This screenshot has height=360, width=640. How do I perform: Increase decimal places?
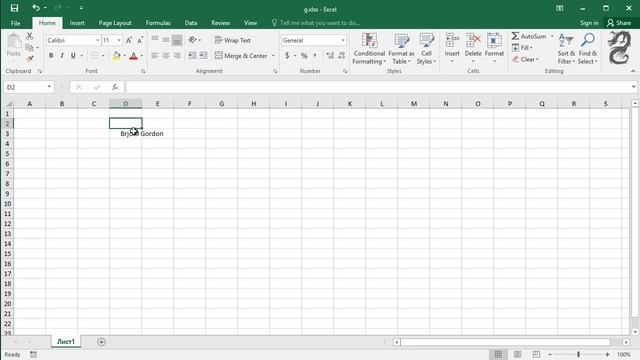(x=330, y=56)
